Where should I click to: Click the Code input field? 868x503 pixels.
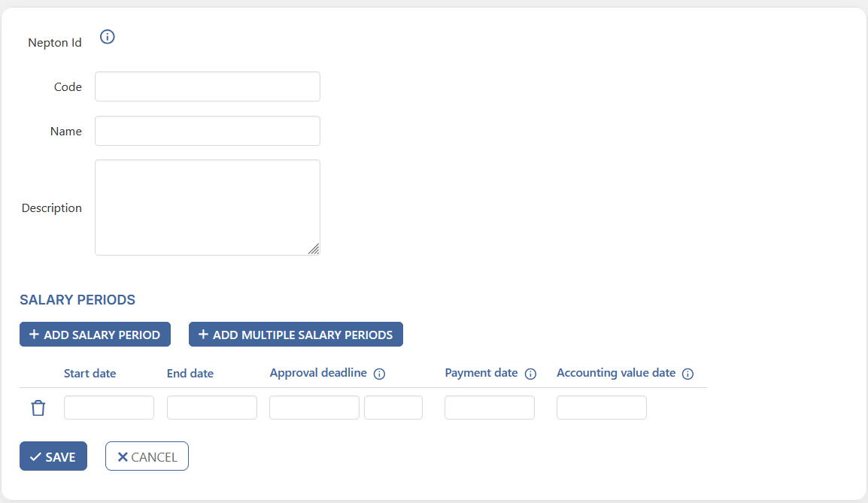(x=208, y=86)
